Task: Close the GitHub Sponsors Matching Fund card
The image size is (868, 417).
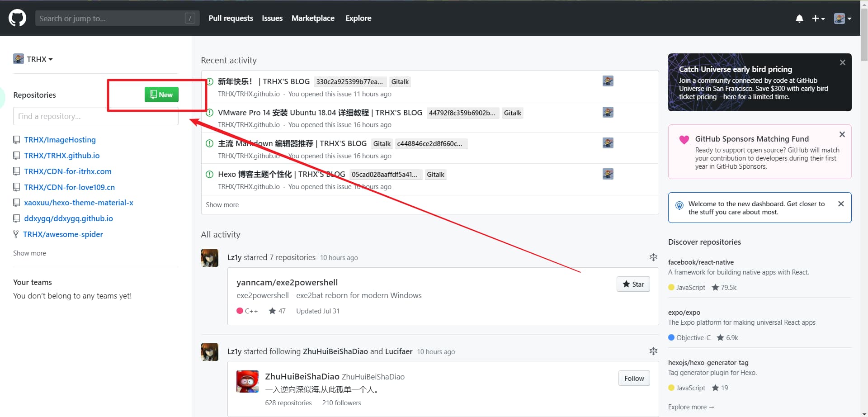Action: pos(842,134)
